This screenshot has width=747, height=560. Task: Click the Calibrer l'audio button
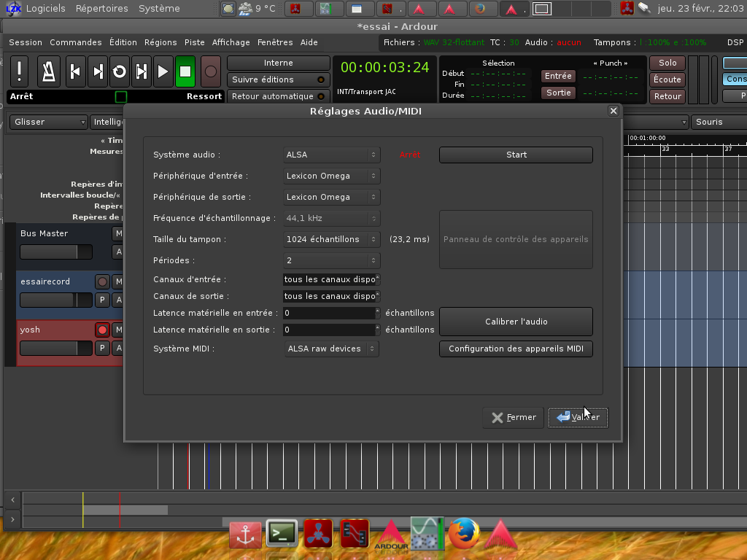pos(516,322)
